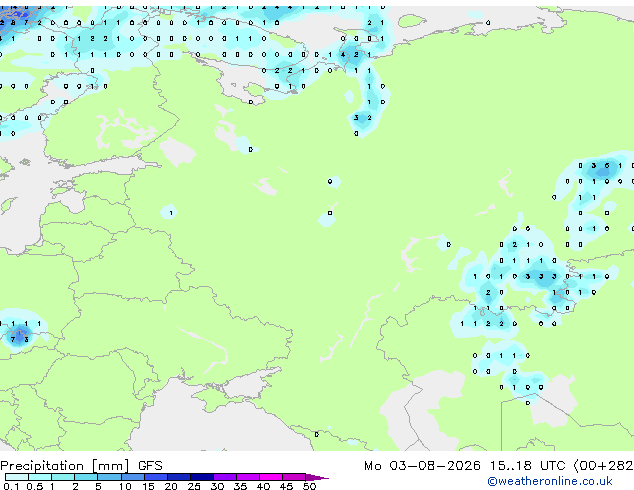Image resolution: width=634 pixels, height=490 pixels.
Task: Click the blue swatch between 10 and 15
Action: [132, 477]
